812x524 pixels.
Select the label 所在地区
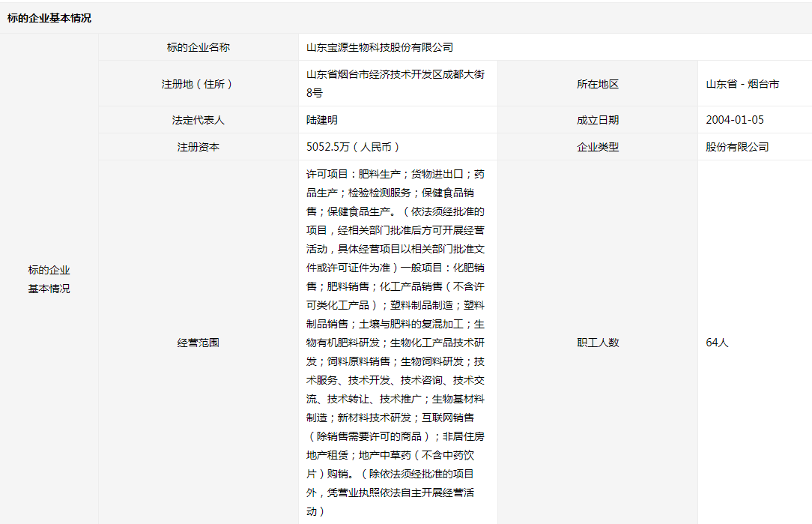click(x=598, y=84)
